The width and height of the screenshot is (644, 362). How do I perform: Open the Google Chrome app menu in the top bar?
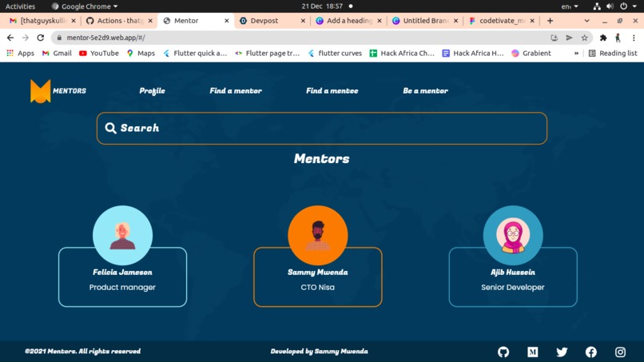coord(84,6)
